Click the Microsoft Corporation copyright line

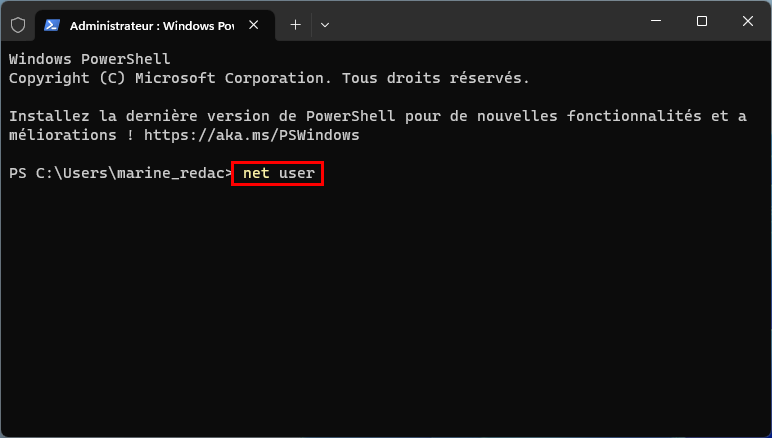pyautogui.click(x=269, y=78)
